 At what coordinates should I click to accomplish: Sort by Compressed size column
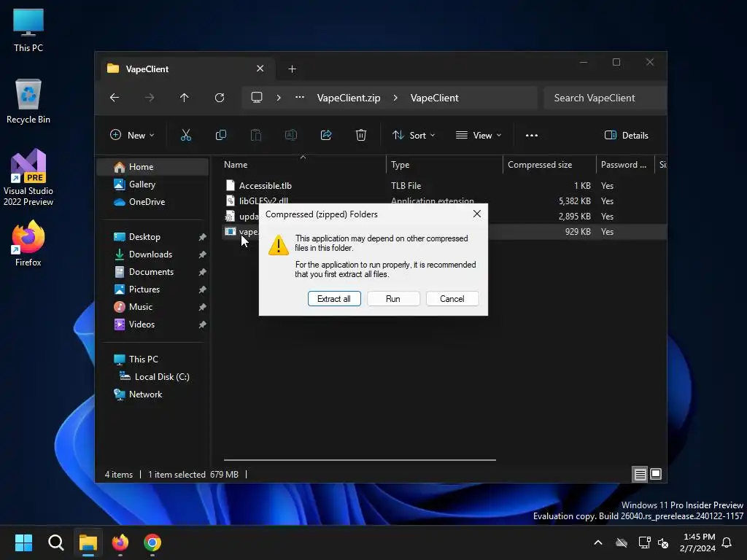(x=549, y=165)
